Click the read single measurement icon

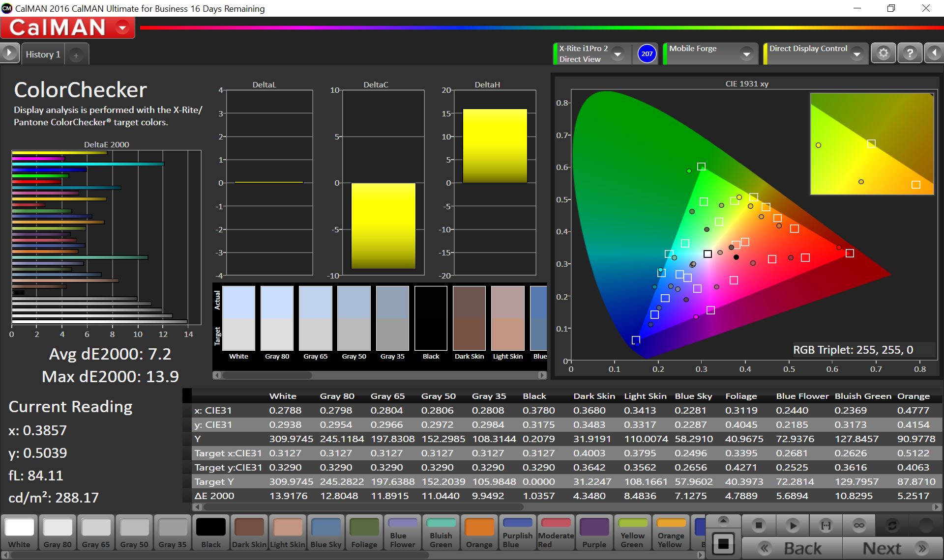point(792,526)
